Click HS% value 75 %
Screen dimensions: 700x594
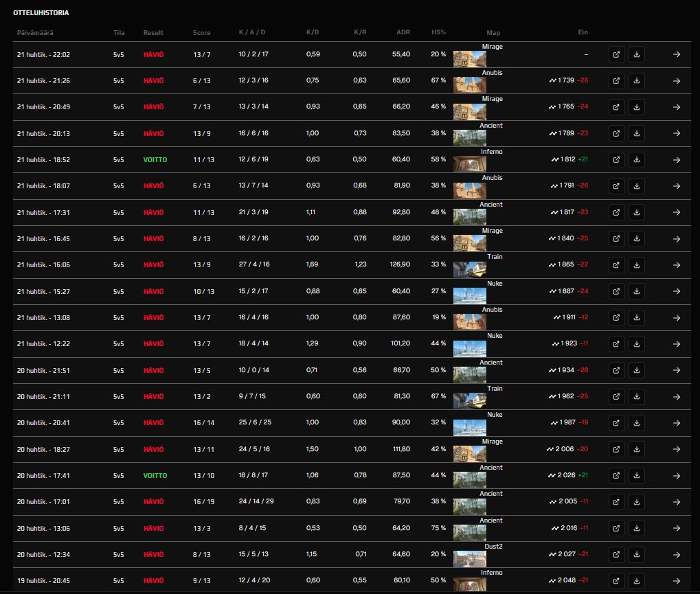[x=438, y=528]
